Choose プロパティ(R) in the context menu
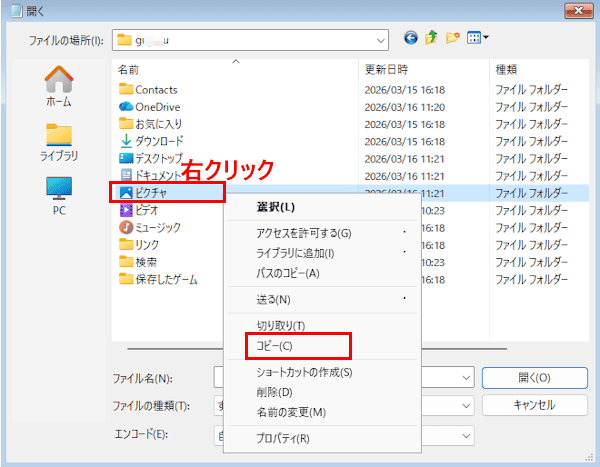Image resolution: width=600 pixels, height=467 pixels. [283, 438]
